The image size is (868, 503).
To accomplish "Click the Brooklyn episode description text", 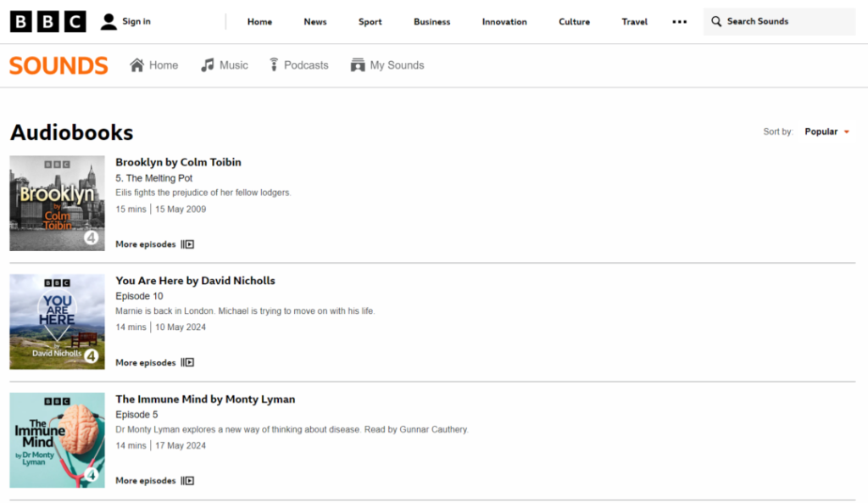I will (x=203, y=193).
